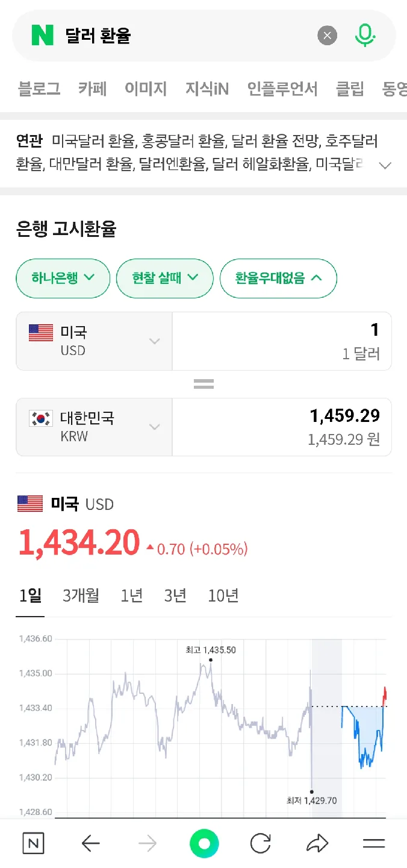
Task: Show the 3개월 chart period
Action: click(x=81, y=596)
